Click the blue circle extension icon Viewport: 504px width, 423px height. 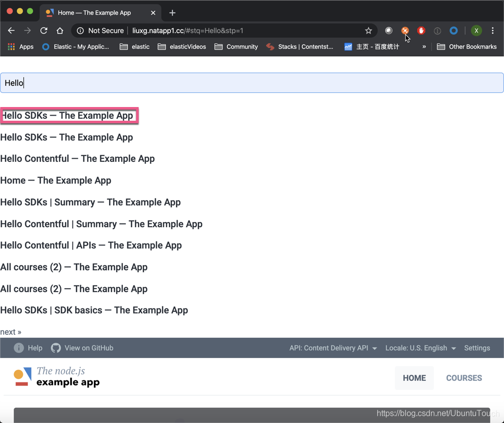[454, 30]
